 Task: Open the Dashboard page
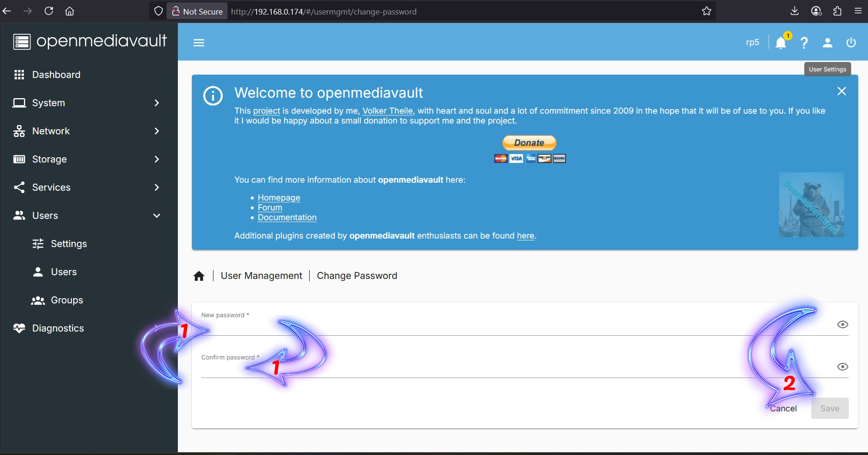[x=56, y=75]
